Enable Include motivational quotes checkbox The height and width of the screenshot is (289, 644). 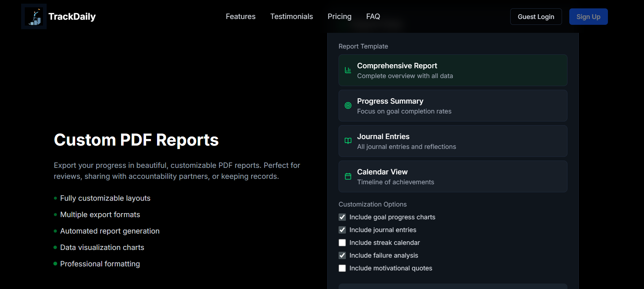click(342, 268)
